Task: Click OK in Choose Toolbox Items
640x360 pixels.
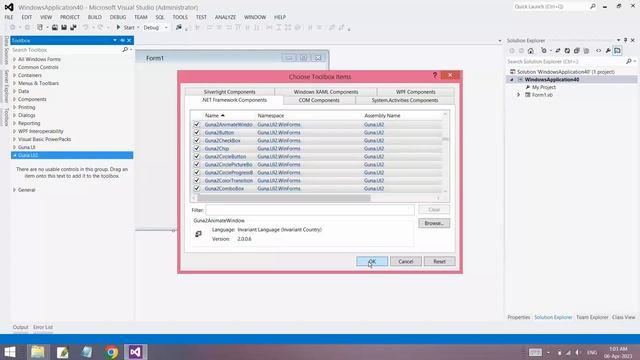Action: [372, 261]
